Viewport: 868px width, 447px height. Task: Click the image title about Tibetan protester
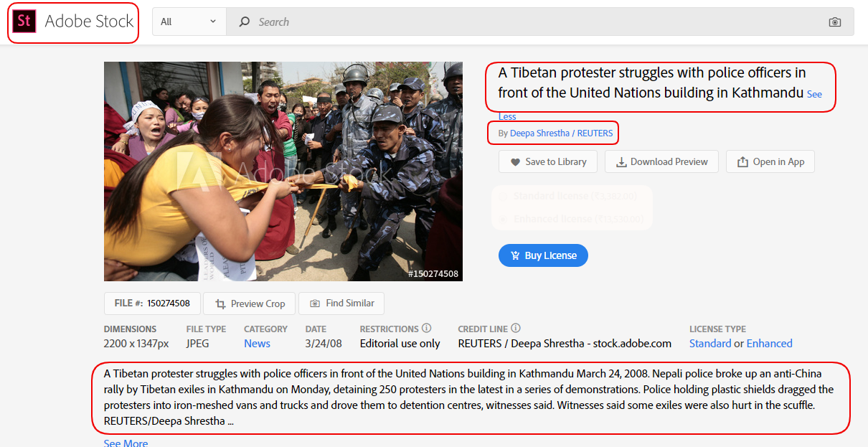click(x=652, y=83)
